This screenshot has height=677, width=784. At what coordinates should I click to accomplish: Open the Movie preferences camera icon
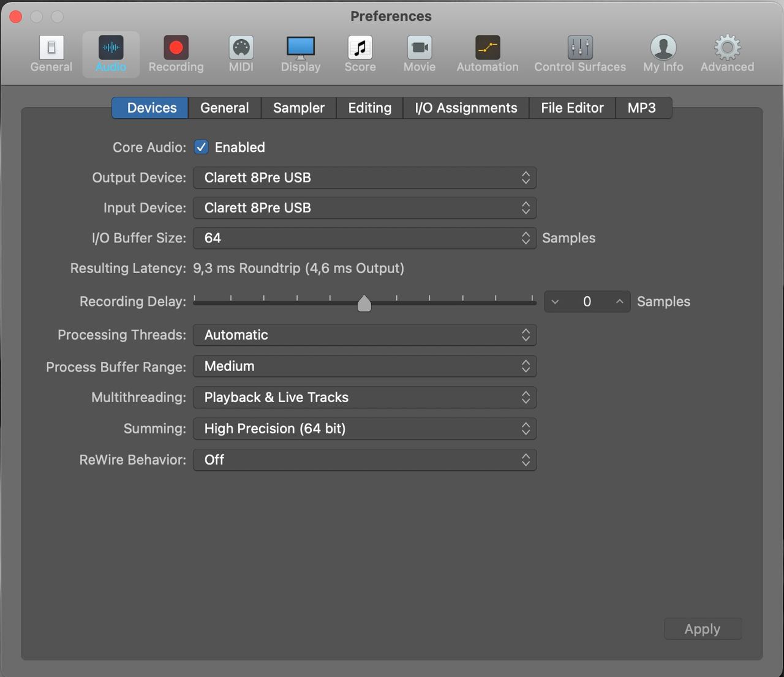(420, 48)
